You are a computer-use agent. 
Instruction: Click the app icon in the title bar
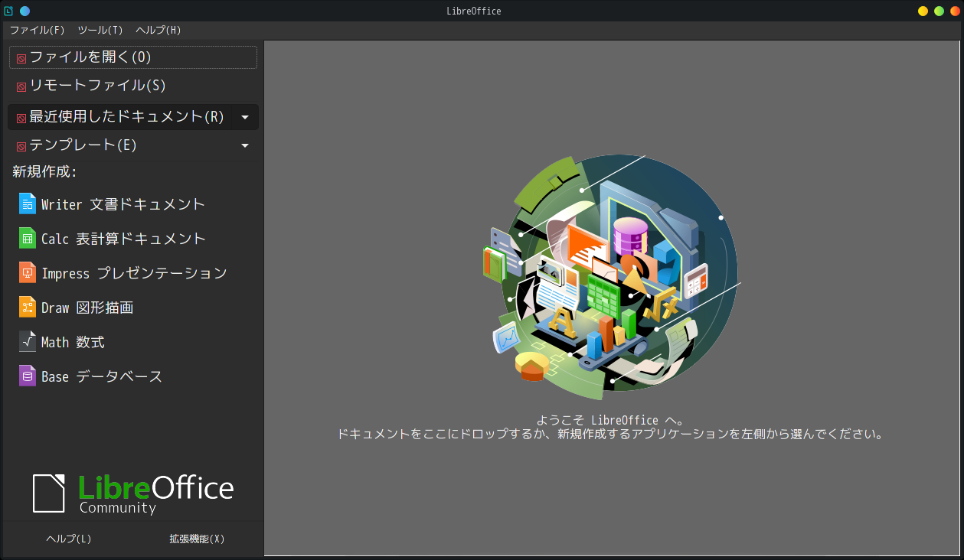tap(8, 11)
